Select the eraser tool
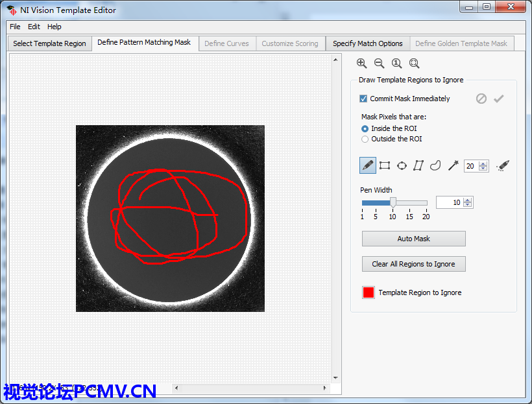 pos(502,166)
